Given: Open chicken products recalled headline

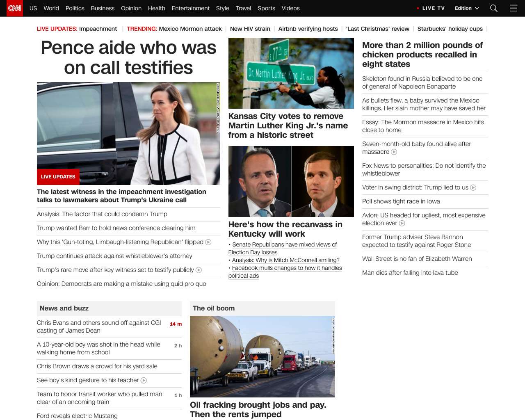Looking at the screenshot, I should [x=422, y=55].
